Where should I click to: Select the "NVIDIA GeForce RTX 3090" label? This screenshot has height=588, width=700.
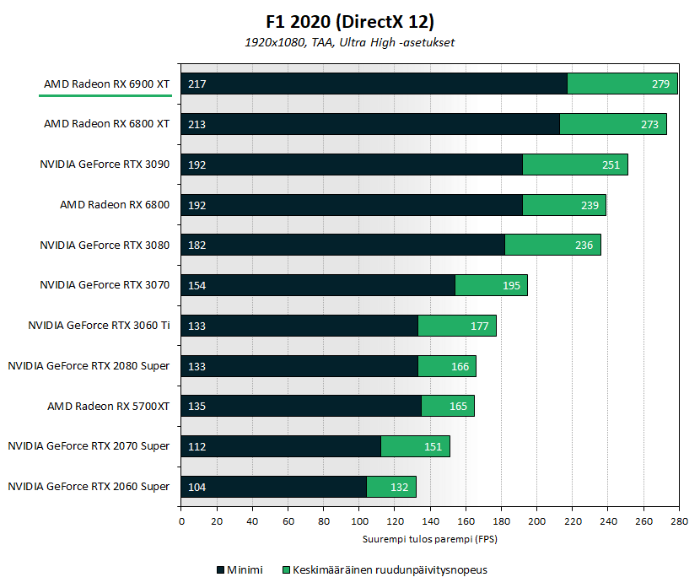(105, 165)
